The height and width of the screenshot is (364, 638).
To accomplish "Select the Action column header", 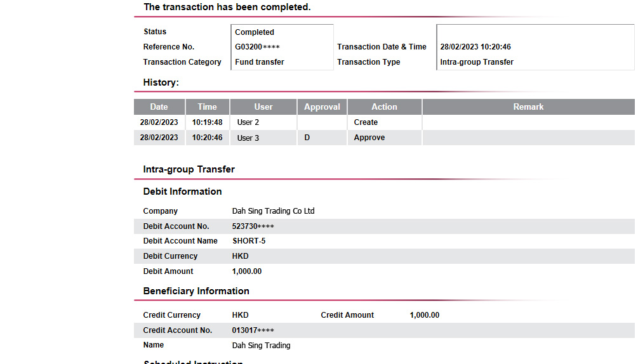I will point(384,107).
